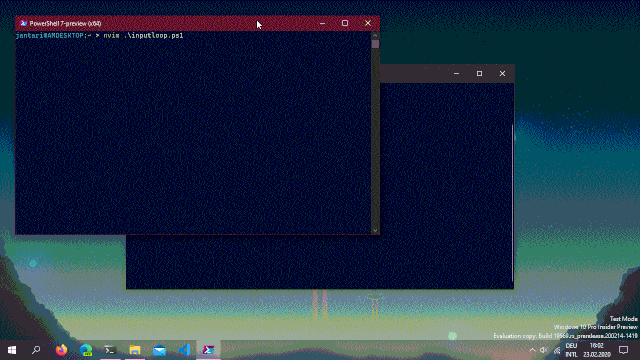Open the volume control in tray
This screenshot has width=640, height=360.
544,350
